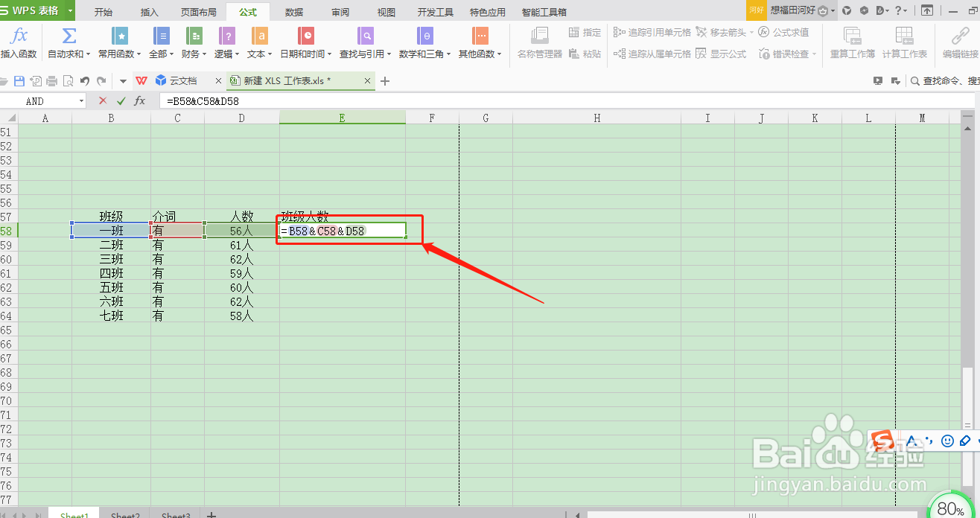980x518 pixels.
Task: Expand the quick access toolbar customize arrow
Action: (x=124, y=81)
